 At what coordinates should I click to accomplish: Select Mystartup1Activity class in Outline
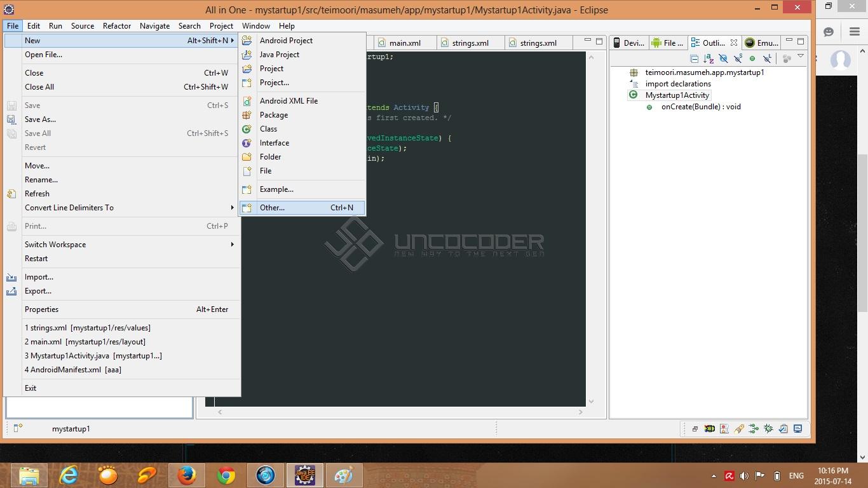tap(677, 95)
